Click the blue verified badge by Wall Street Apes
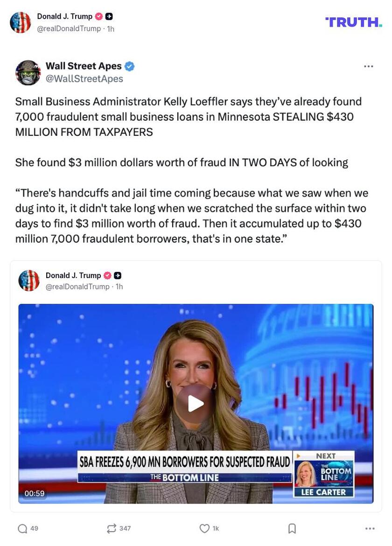The width and height of the screenshot is (392, 546). [130, 66]
